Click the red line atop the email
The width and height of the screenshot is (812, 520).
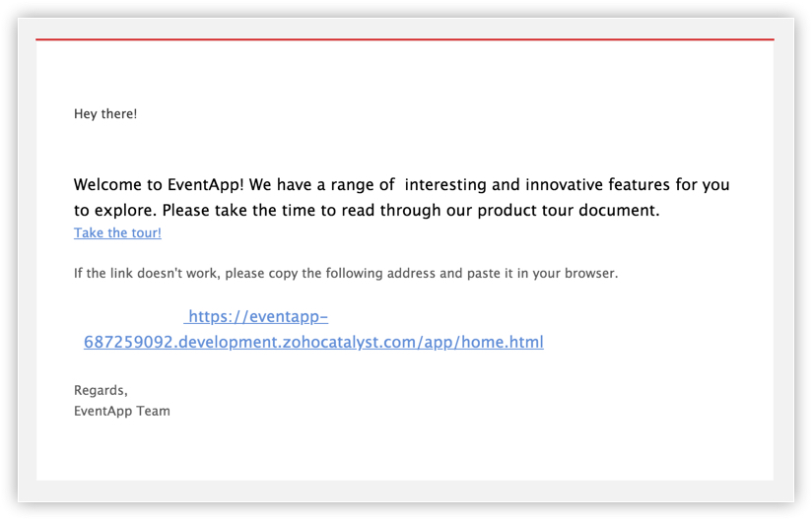click(404, 39)
